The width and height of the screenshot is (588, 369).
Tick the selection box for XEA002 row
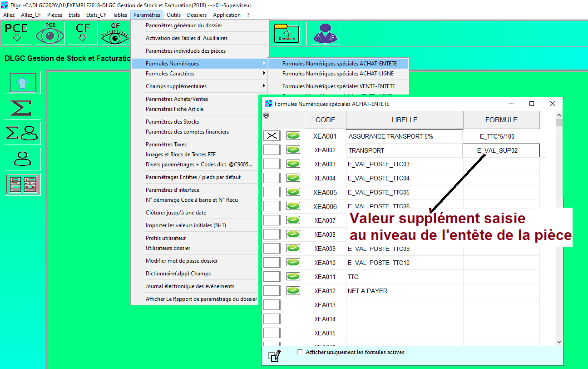click(x=272, y=150)
